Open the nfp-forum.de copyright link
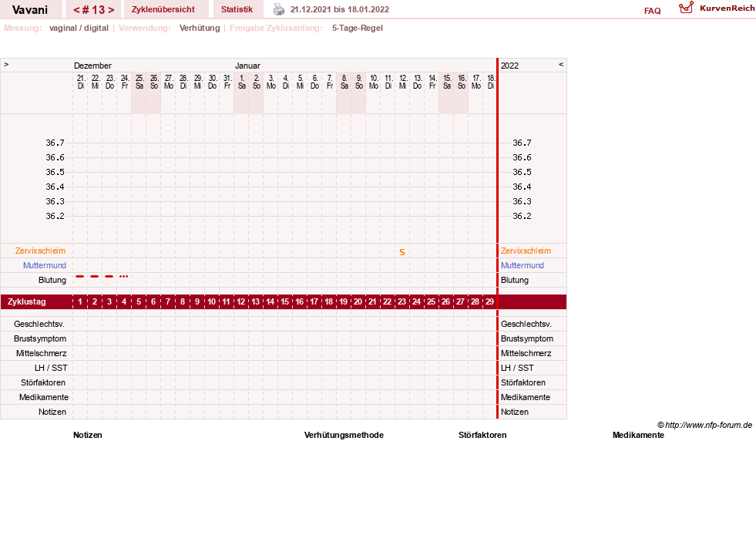This screenshot has width=756, height=542. 704,425
